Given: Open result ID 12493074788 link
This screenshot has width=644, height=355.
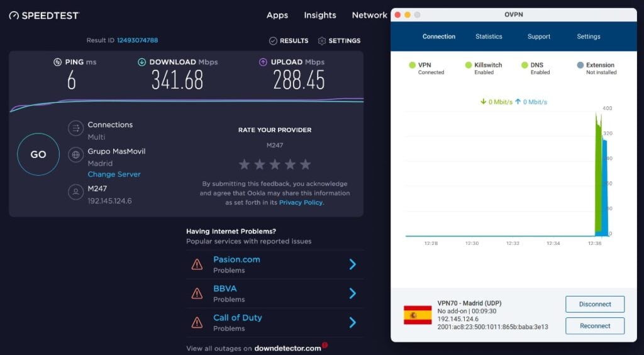Looking at the screenshot, I should pyautogui.click(x=138, y=40).
